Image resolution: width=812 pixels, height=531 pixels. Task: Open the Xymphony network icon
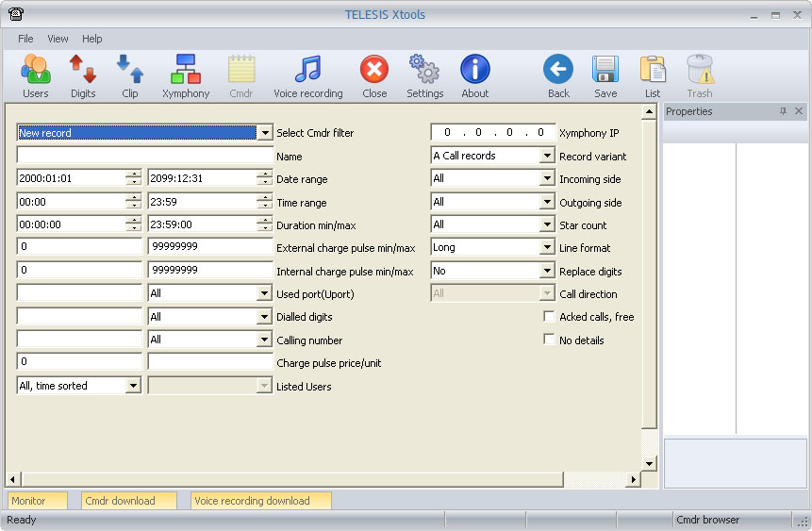coord(186,75)
